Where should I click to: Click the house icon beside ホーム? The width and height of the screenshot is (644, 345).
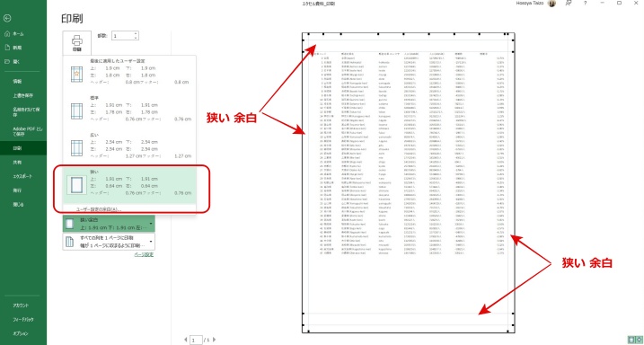click(x=7, y=33)
